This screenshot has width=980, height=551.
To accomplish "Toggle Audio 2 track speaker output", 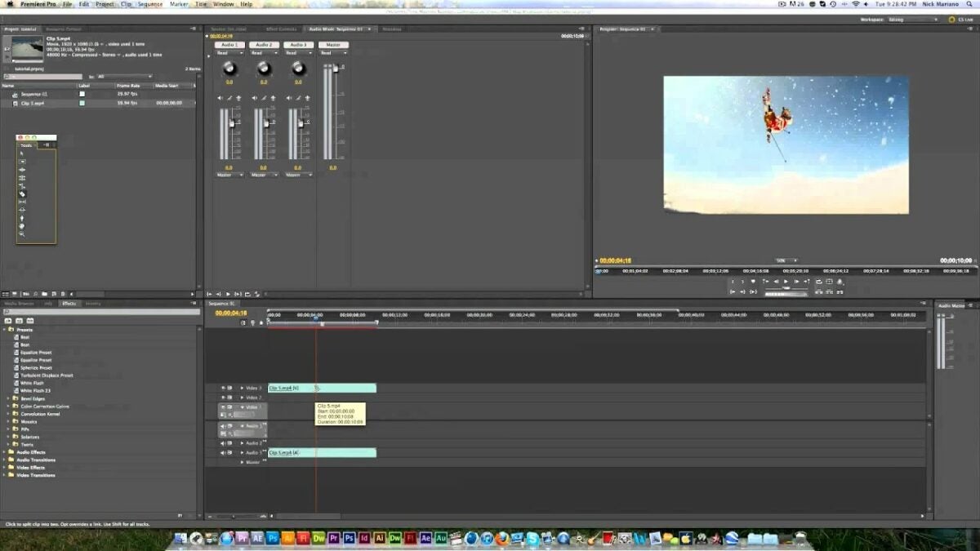I will point(222,443).
